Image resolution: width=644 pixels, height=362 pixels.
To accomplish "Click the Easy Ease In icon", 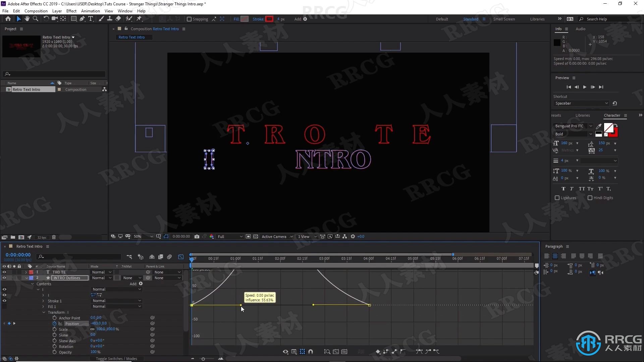I will (x=428, y=352).
